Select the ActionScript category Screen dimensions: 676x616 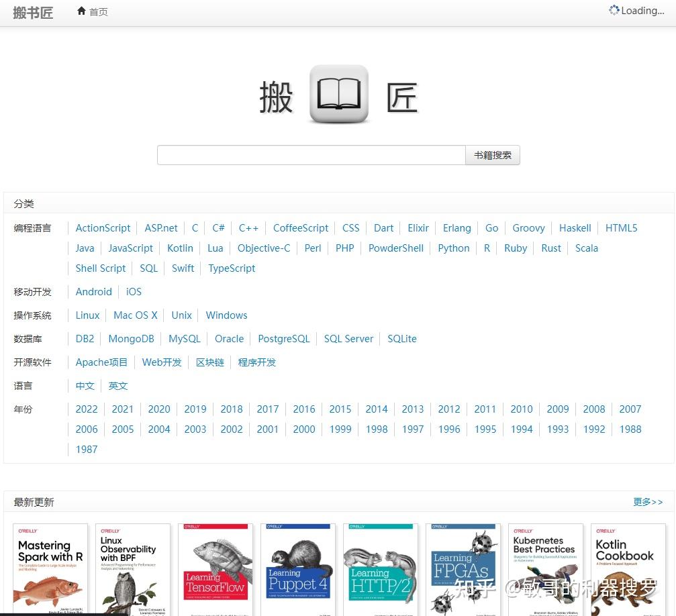(103, 228)
